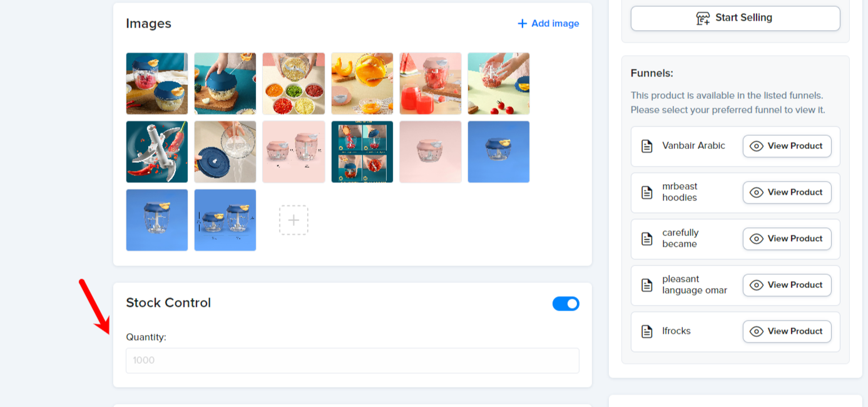Toggle the Stock Control switch off
This screenshot has width=868, height=407.
pyautogui.click(x=566, y=304)
